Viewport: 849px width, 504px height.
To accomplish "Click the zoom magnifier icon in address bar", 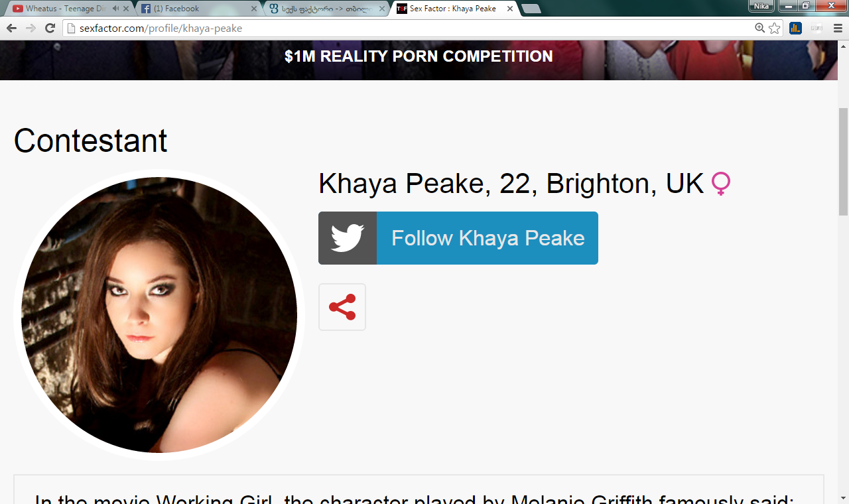I will pyautogui.click(x=760, y=28).
